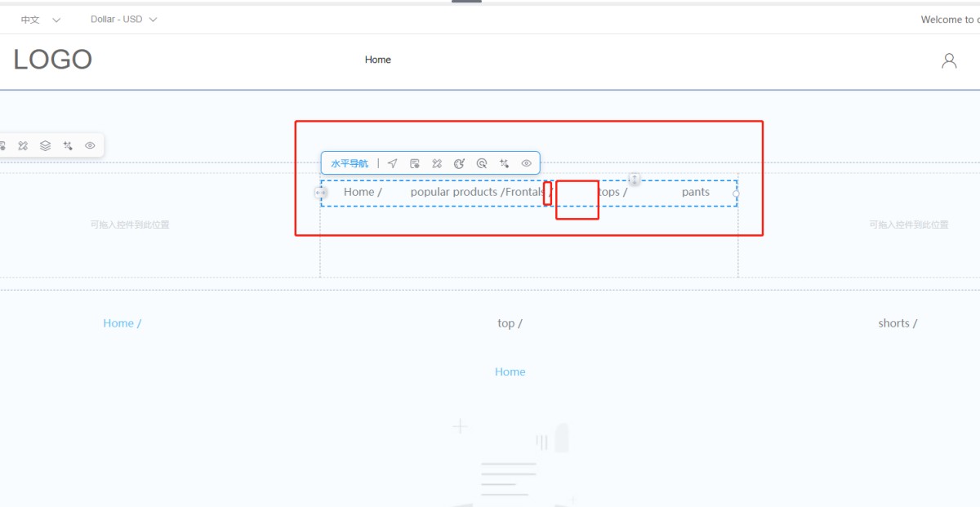980x507 pixels.
Task: Open the user account icon in header
Action: pyautogui.click(x=949, y=60)
